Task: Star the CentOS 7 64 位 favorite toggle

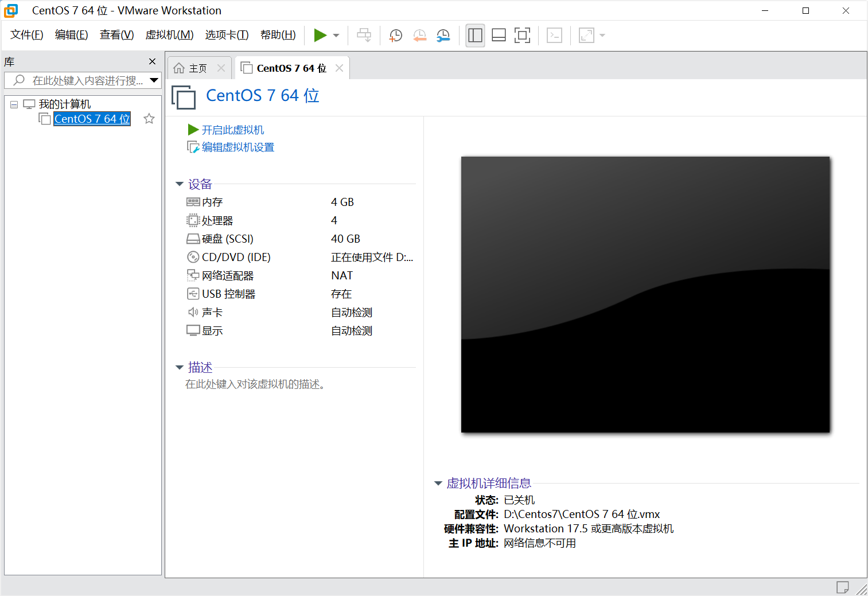Action: coord(149,118)
